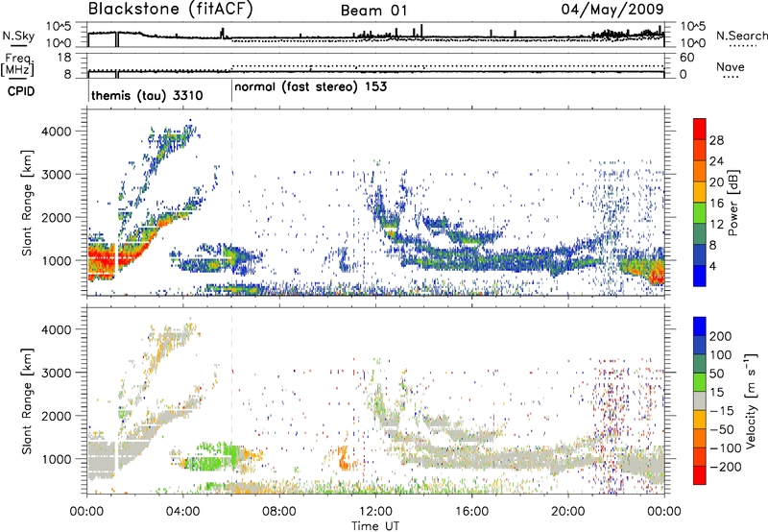Select the 'Beam 01' header label
This screenshot has height=532, width=768.
coord(375,10)
